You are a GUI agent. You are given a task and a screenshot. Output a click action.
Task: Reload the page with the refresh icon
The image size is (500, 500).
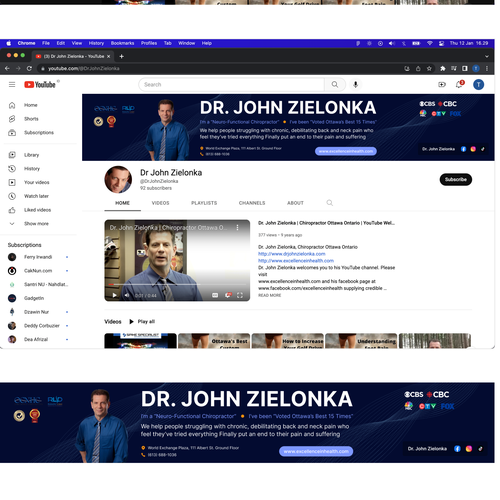pos(29,68)
